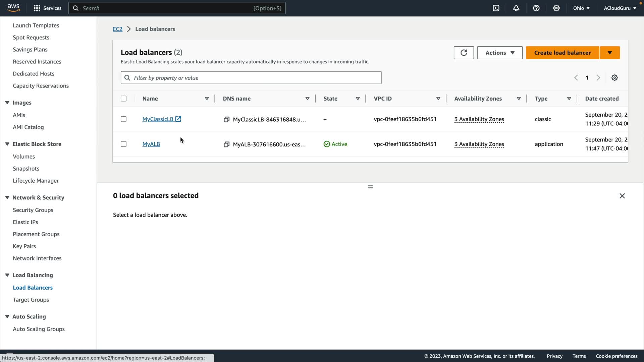Screen dimensions: 644x362
Task: Focus the Filter by property field
Action: [255, 78]
